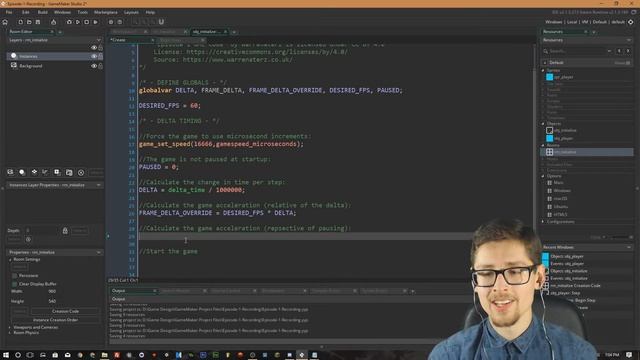Create new tile layer icon
Viewport: 640px width, 360px height.
[34, 173]
